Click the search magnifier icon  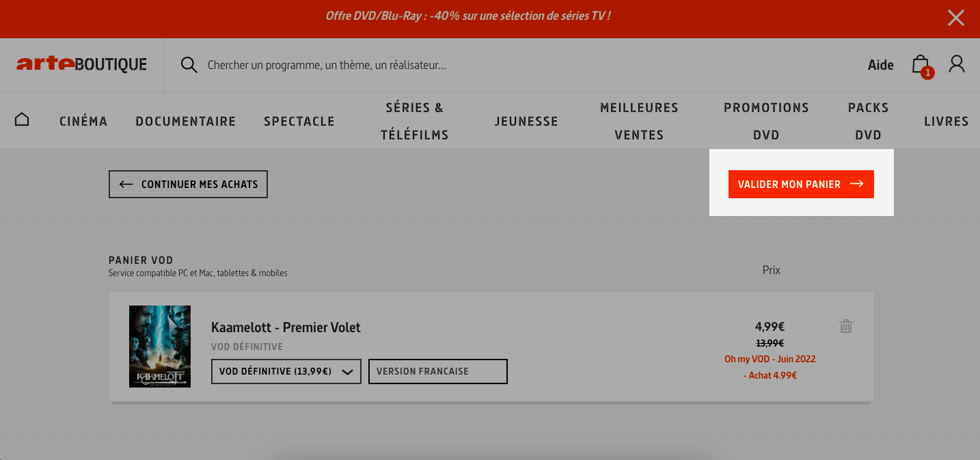coord(189,65)
